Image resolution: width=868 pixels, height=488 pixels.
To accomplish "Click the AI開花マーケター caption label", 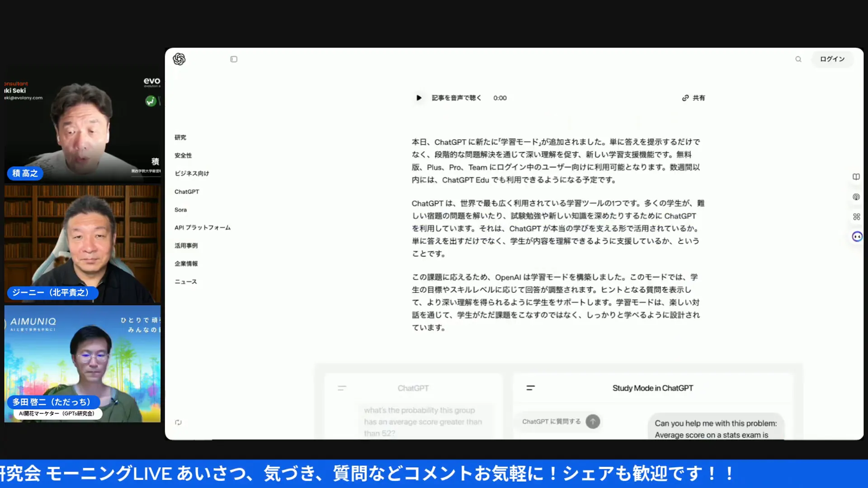I will coord(57,413).
